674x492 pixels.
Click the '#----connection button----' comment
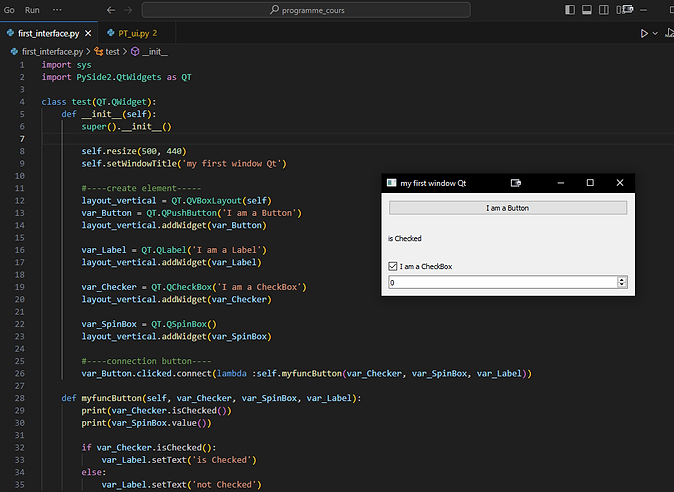(146, 361)
